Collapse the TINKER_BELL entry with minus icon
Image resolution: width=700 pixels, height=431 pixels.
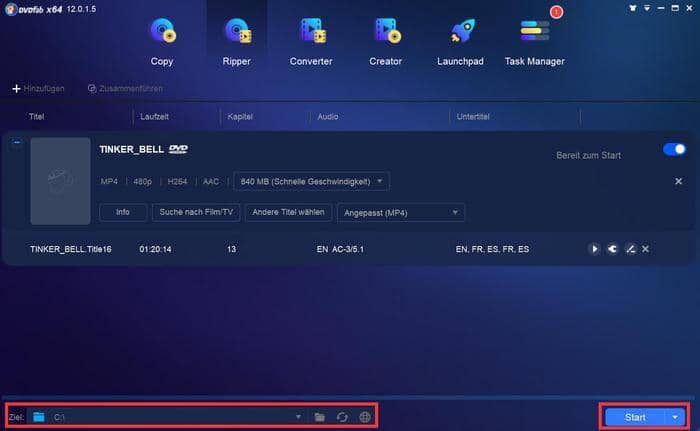click(17, 142)
